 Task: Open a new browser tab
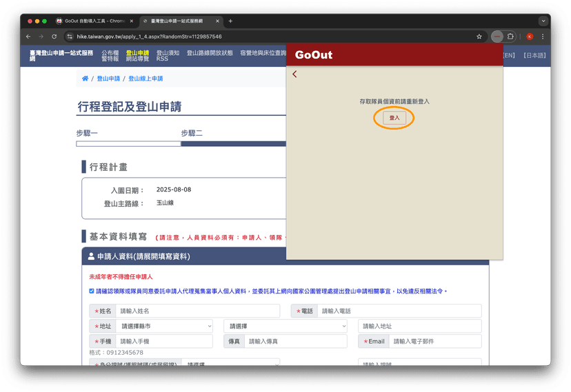click(x=230, y=21)
